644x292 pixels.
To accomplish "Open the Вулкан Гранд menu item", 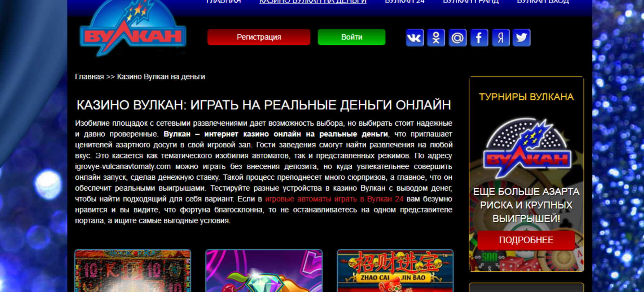I will tap(471, 2).
